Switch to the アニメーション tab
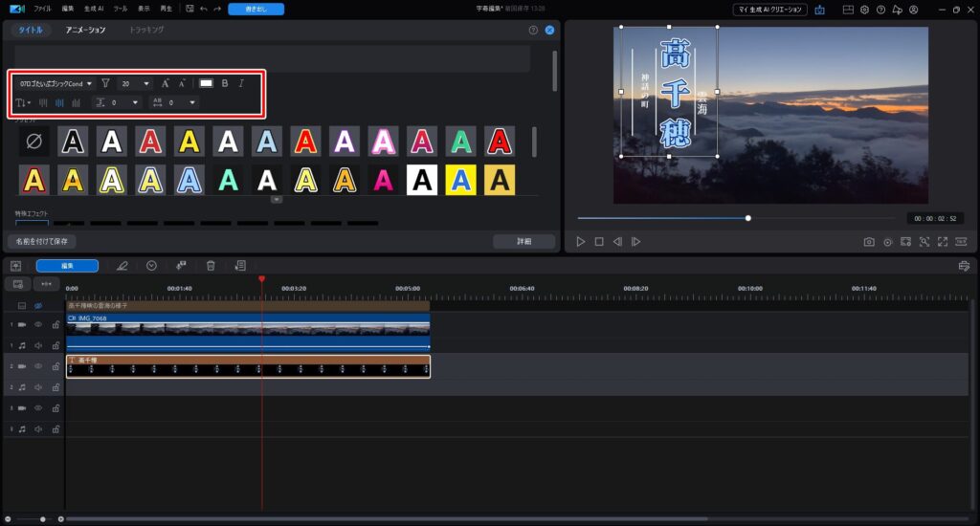This screenshot has width=980, height=526. 86,30
